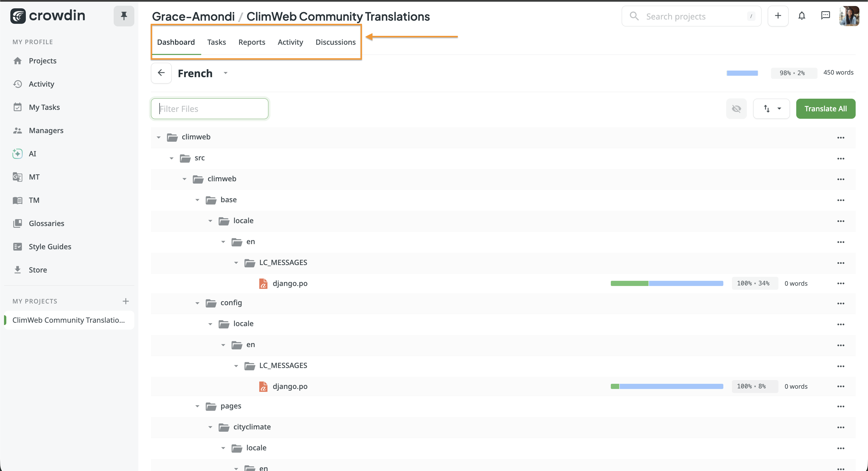Switch to the top Activity tab
The height and width of the screenshot is (471, 868).
click(290, 42)
